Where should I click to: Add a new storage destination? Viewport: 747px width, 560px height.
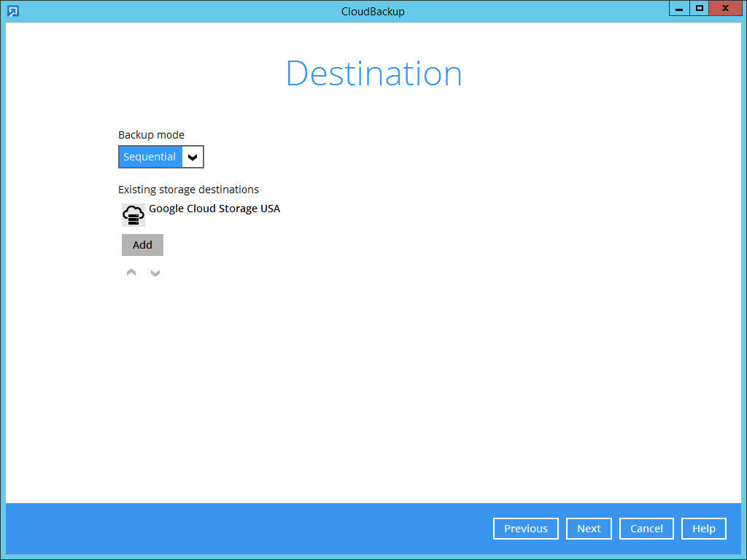click(142, 245)
